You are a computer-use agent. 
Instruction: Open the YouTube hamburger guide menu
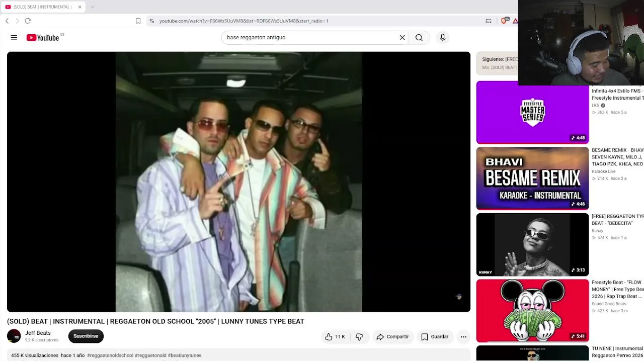[14, 38]
